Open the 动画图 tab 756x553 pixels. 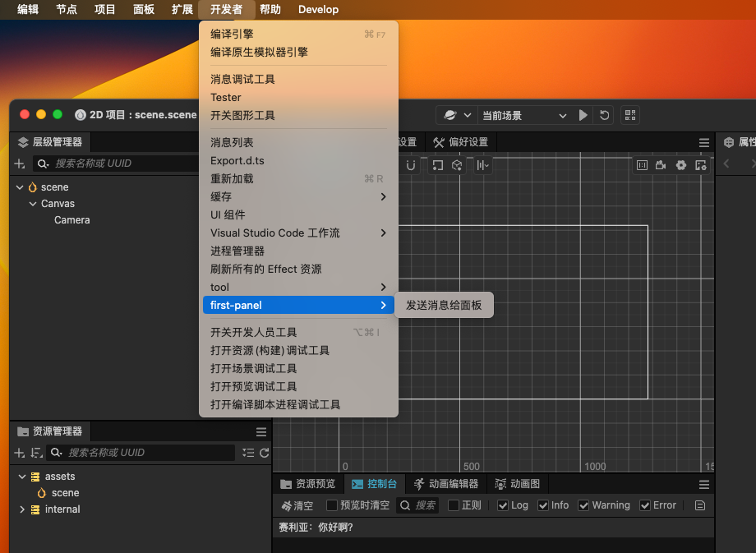[517, 484]
